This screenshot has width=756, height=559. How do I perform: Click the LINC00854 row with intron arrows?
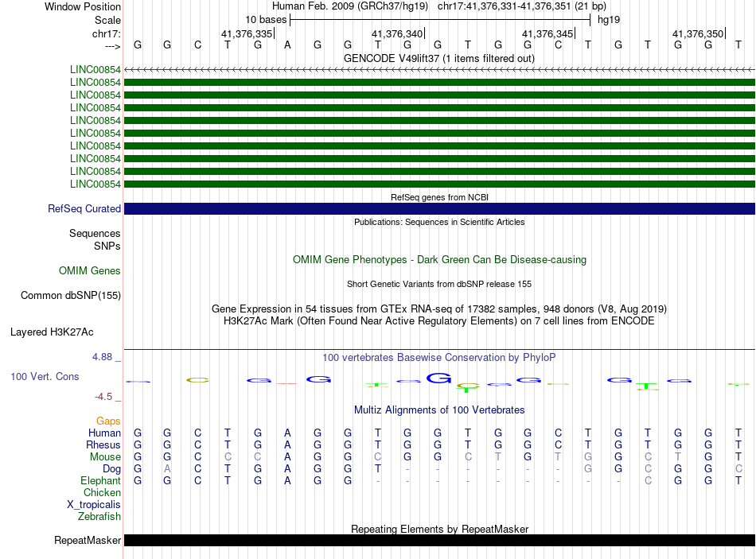point(439,70)
